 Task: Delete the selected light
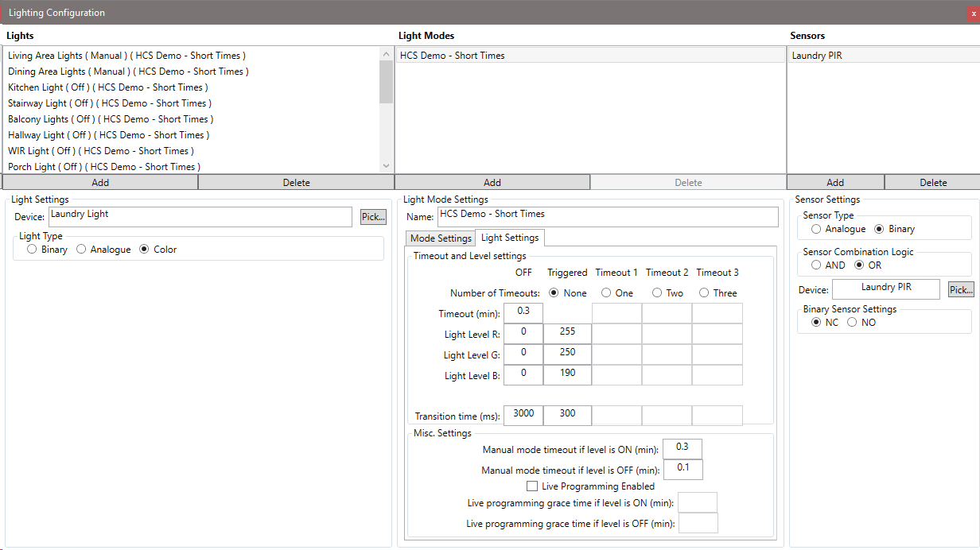pyautogui.click(x=296, y=183)
